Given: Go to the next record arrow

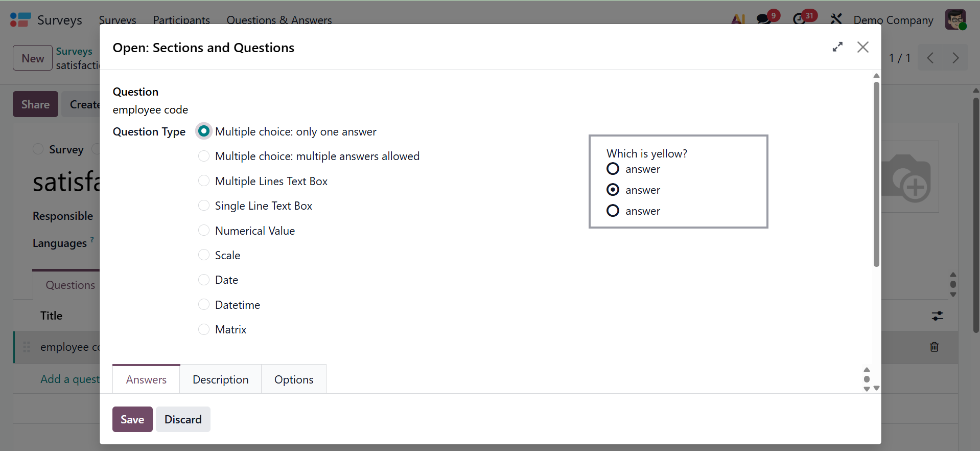Looking at the screenshot, I should [x=955, y=58].
